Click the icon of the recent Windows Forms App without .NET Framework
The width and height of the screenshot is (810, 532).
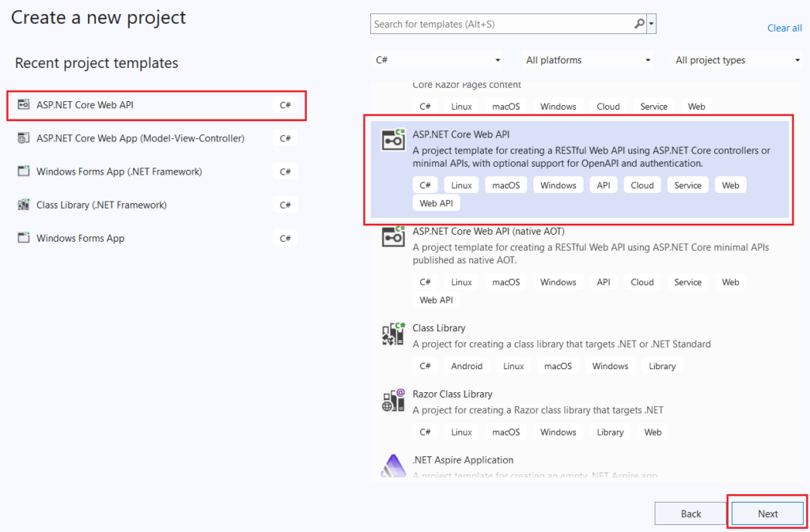(24, 238)
